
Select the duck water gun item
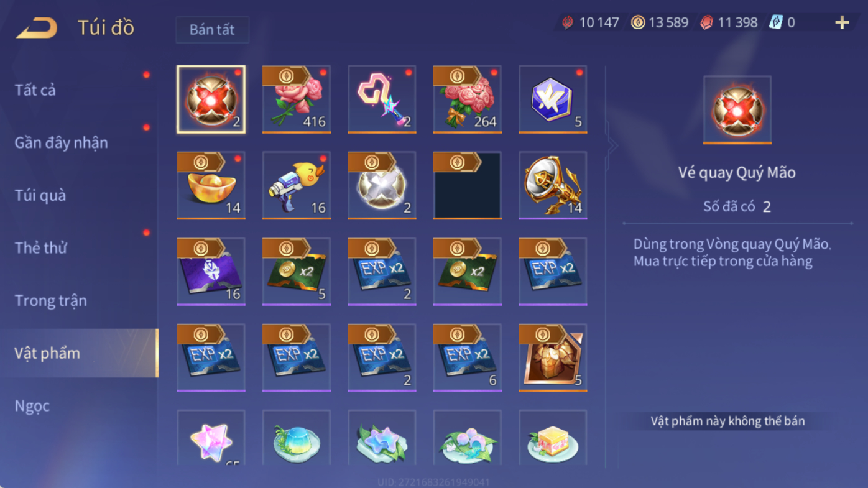click(297, 185)
